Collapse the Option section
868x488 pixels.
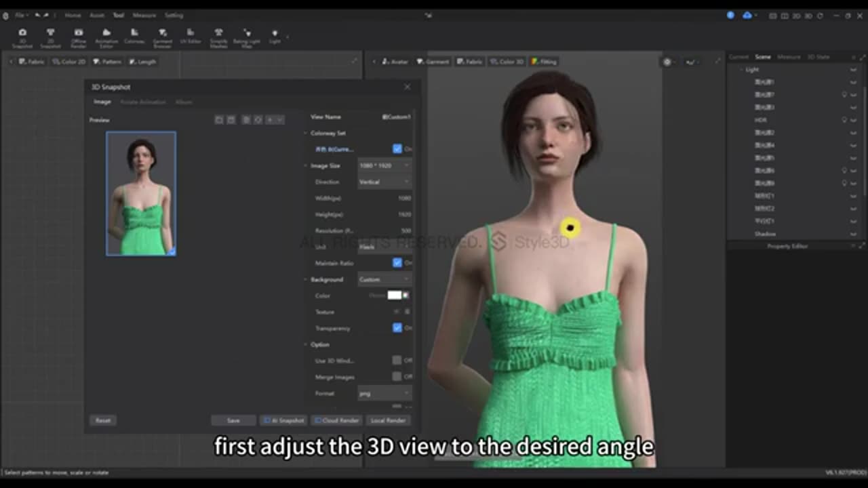click(306, 344)
